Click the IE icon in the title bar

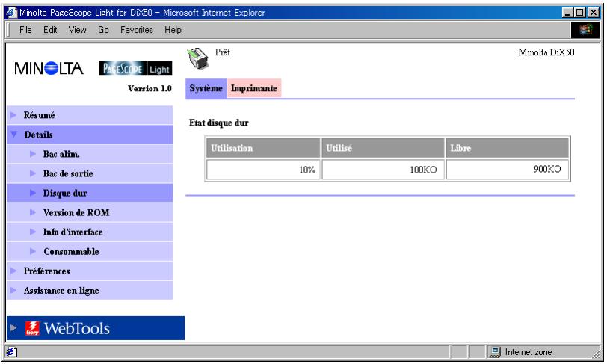pos(12,13)
